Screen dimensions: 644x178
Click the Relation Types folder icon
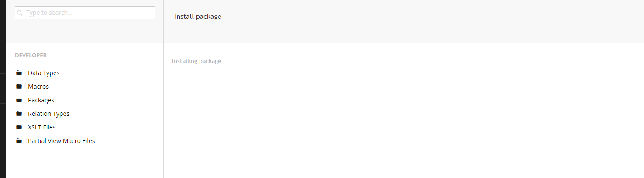(x=19, y=114)
